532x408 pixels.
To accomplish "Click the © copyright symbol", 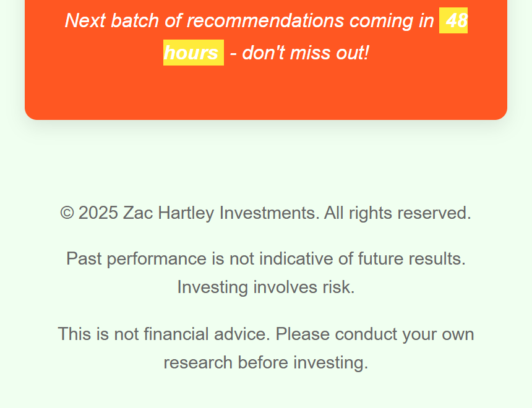I will pyautogui.click(x=67, y=213).
